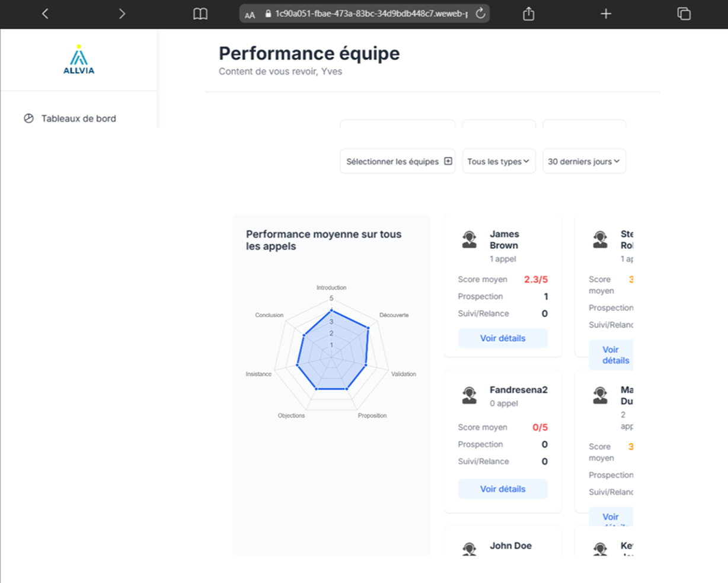Viewport: 728px width, 583px height.
Task: Open the bookmarks book icon
Action: (200, 14)
